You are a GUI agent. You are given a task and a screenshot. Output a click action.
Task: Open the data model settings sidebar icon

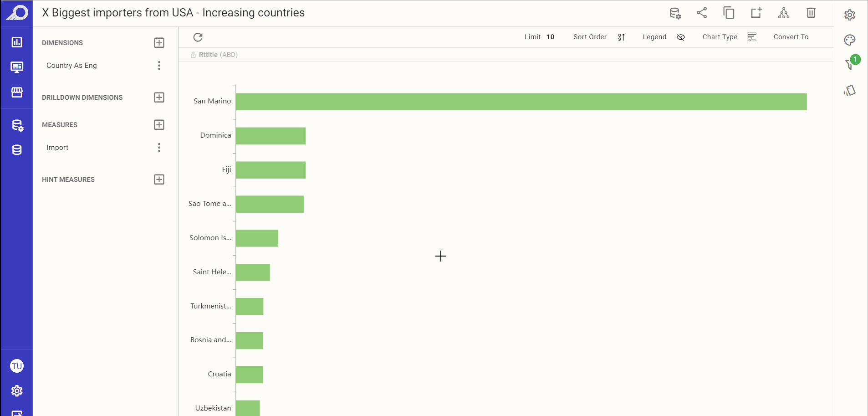tap(17, 125)
